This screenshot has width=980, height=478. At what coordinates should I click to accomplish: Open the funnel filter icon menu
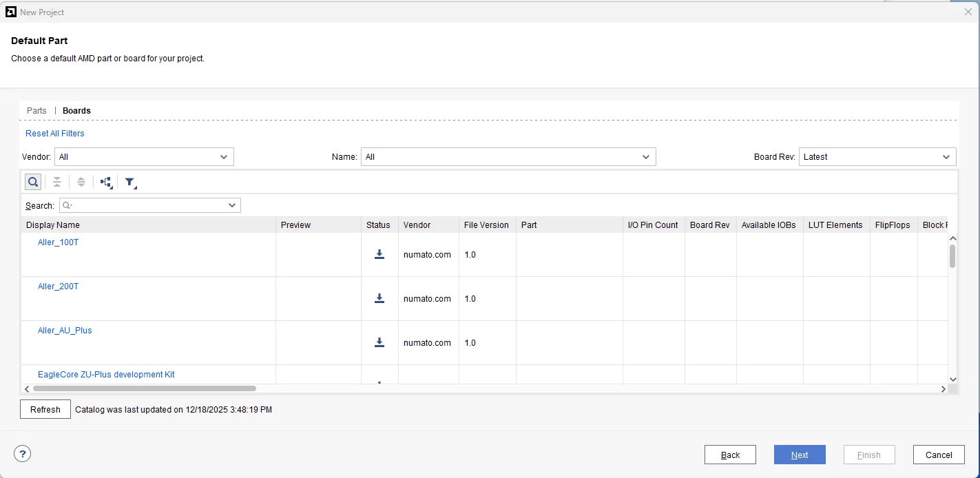[130, 182]
